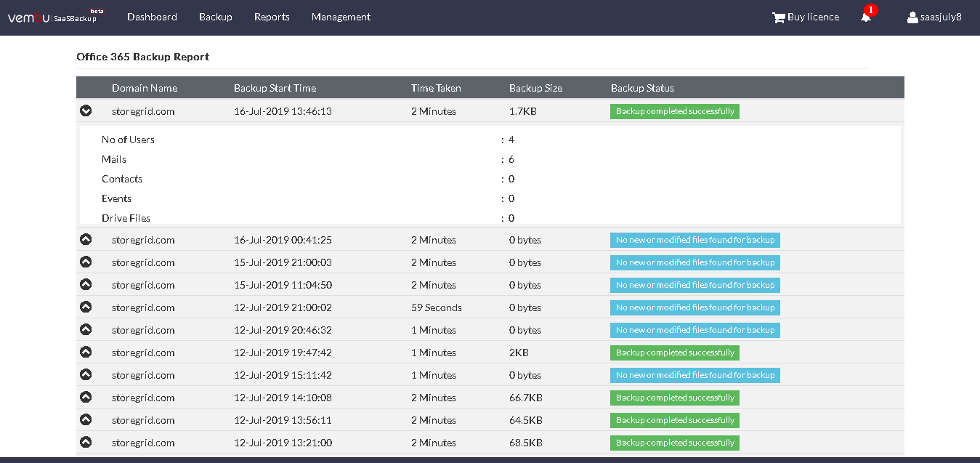The width and height of the screenshot is (980, 463).
Task: Click the Time Taken column header
Action: click(x=436, y=88)
